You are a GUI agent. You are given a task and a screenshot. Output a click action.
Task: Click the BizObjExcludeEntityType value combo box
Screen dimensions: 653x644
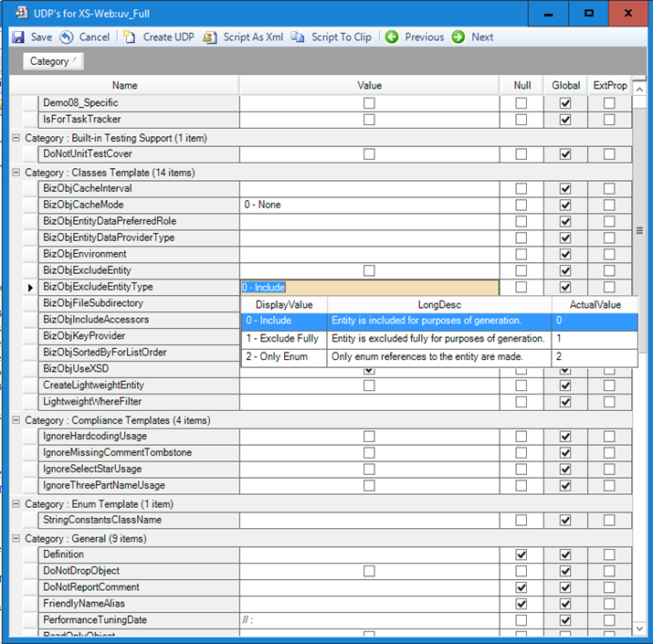click(x=369, y=288)
